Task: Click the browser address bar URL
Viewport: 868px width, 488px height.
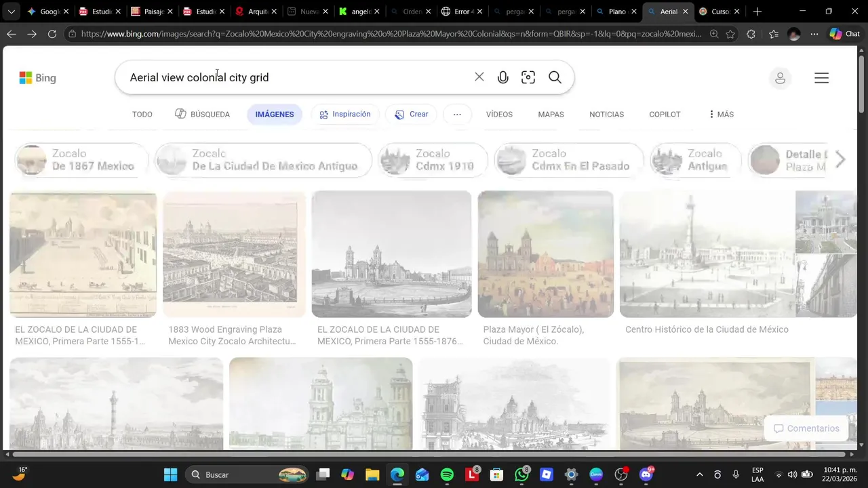Action: point(391,34)
